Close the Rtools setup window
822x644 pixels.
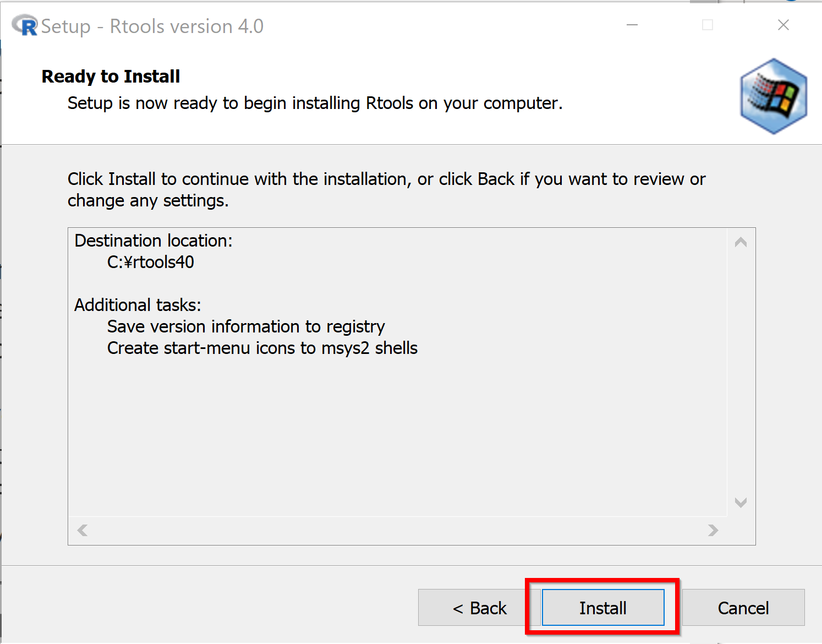[x=783, y=25]
